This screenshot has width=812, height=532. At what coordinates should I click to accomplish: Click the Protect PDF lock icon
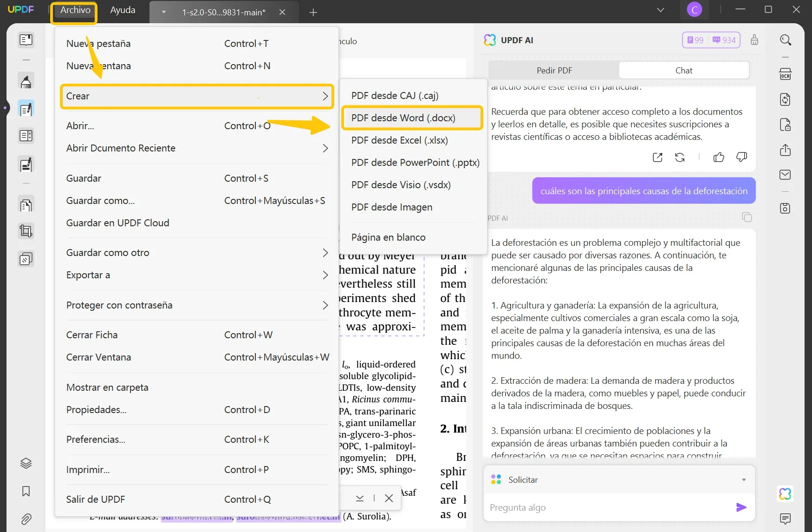(786, 125)
